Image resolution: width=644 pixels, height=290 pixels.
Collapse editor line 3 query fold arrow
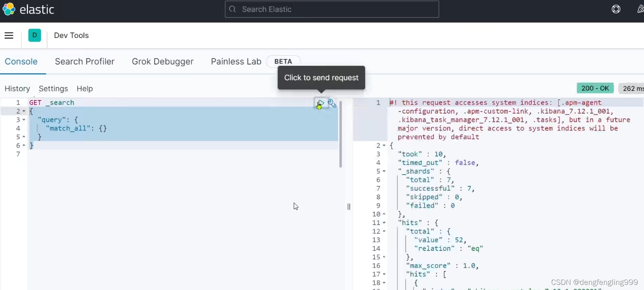pyautogui.click(x=24, y=120)
